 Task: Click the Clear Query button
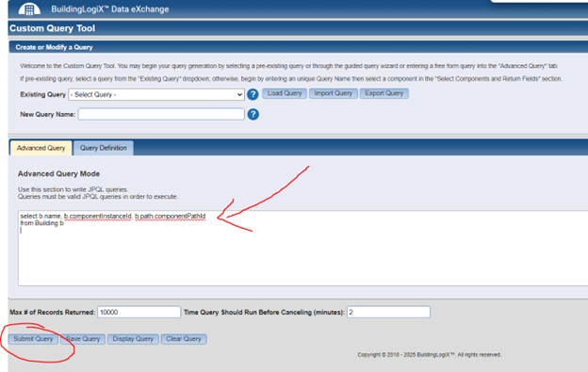[x=184, y=339]
